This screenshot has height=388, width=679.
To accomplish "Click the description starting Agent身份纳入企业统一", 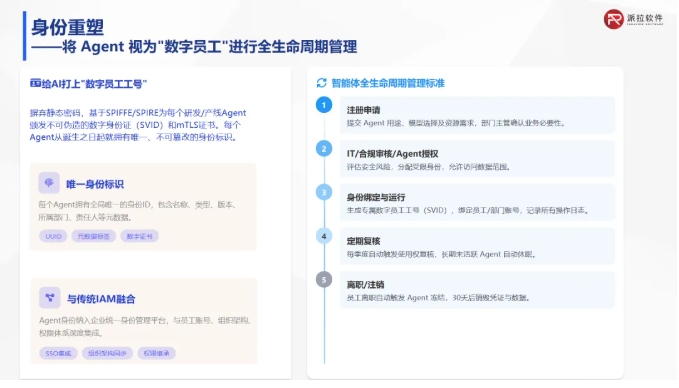I will point(145,327).
